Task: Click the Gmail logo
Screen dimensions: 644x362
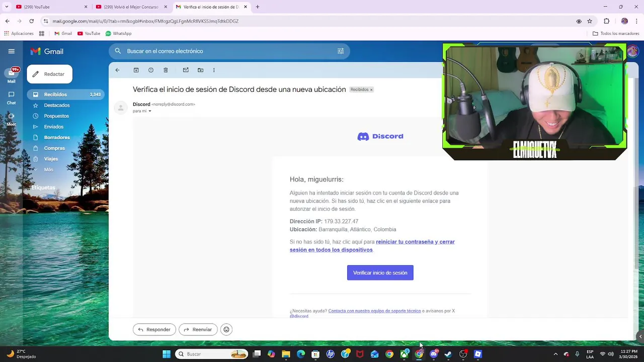Action: [47, 51]
